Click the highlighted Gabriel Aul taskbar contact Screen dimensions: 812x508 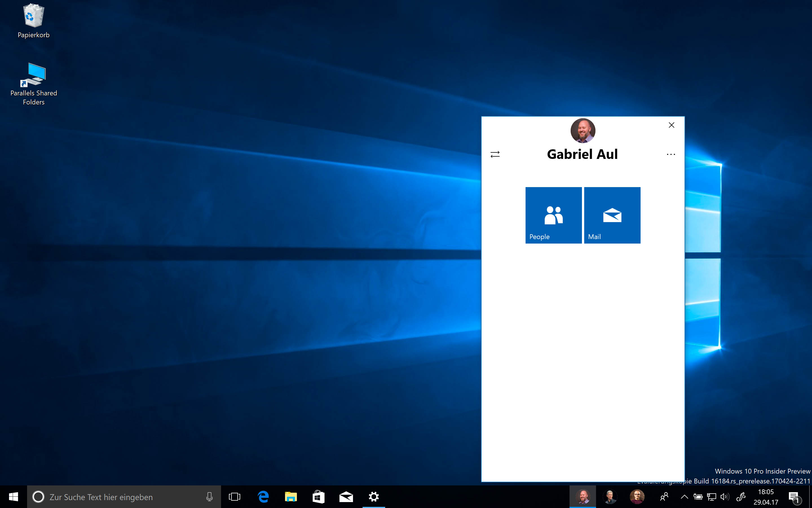[583, 497]
